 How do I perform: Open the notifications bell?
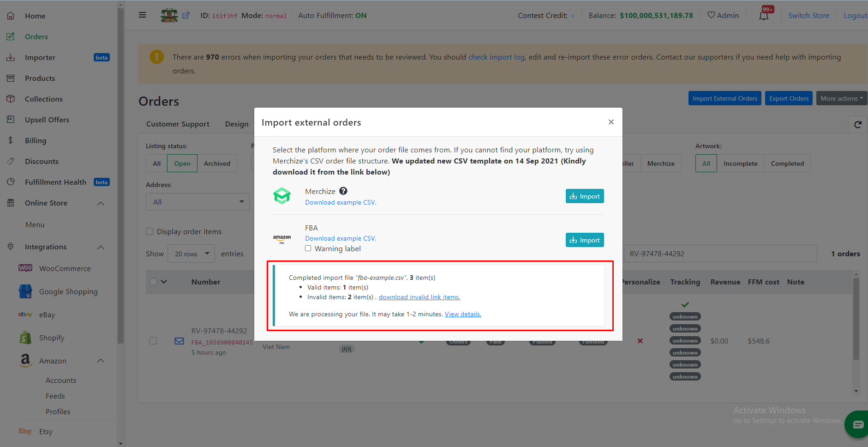coord(764,15)
